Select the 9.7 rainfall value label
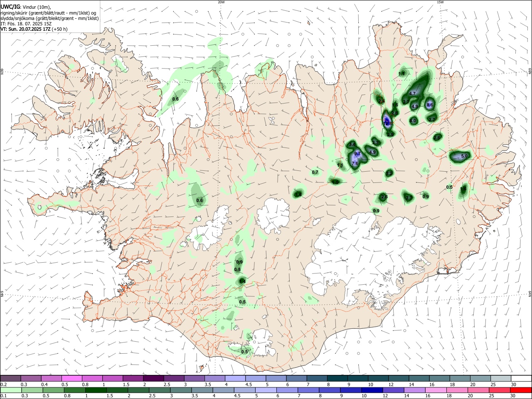532x399 pixels. (x=357, y=154)
